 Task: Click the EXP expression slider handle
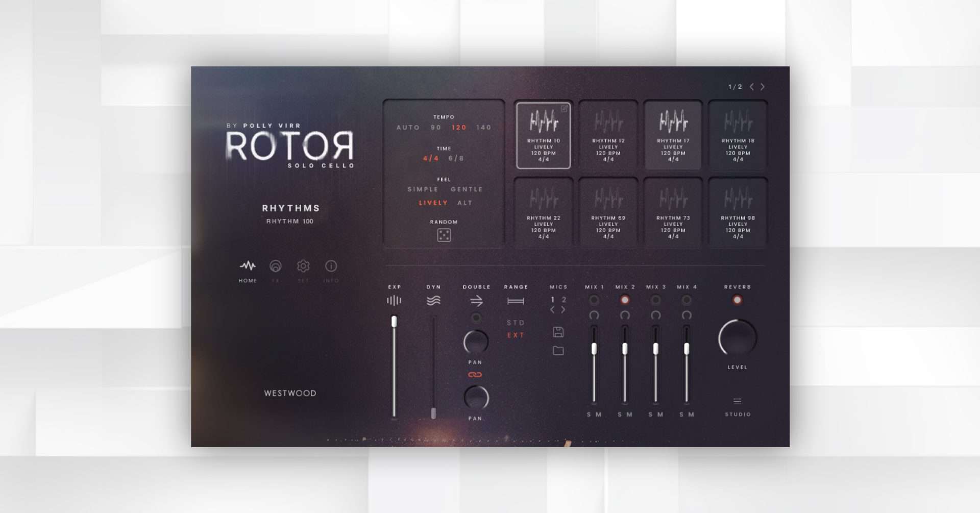(x=394, y=321)
